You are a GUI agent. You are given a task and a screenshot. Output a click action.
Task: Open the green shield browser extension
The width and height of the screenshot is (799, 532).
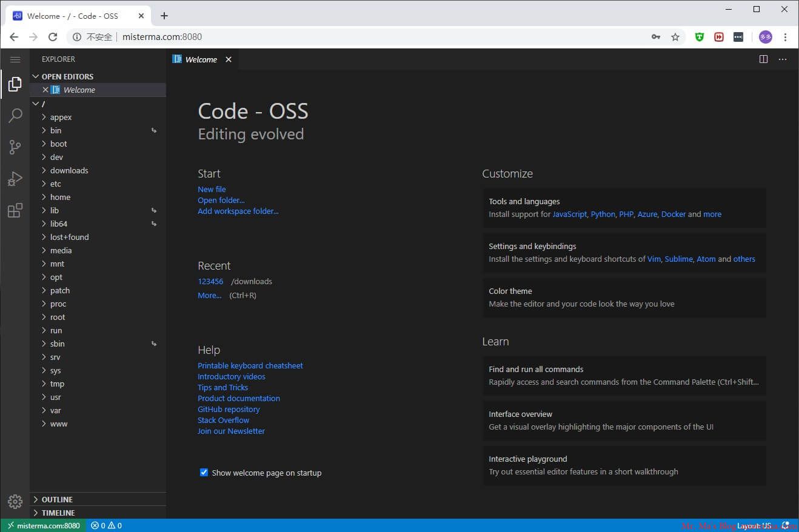[700, 37]
